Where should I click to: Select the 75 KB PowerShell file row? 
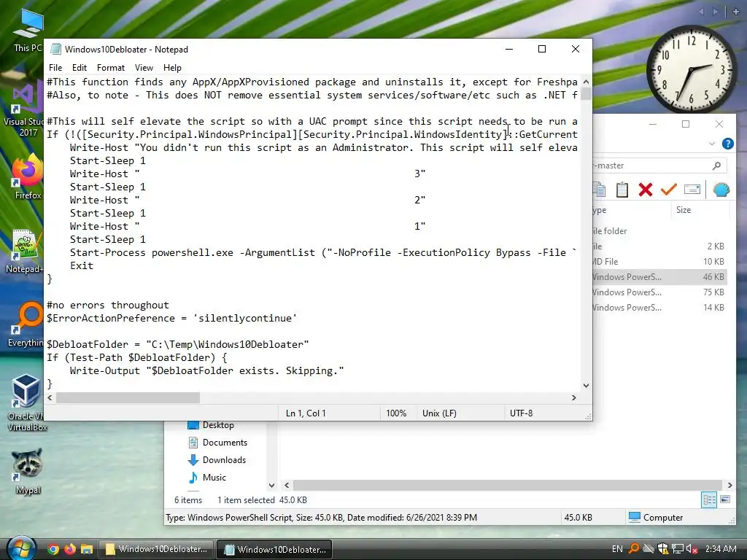pos(659,292)
